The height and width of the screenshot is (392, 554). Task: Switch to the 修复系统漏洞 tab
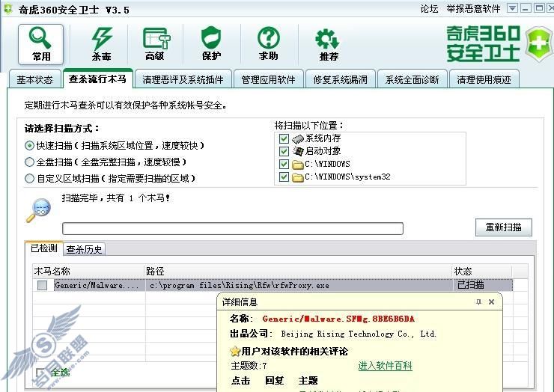coord(340,79)
